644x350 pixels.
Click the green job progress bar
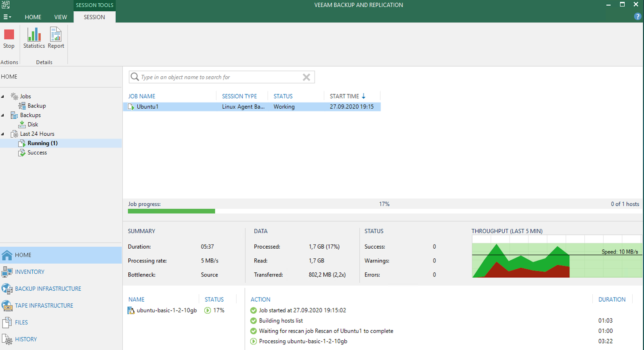(x=172, y=211)
